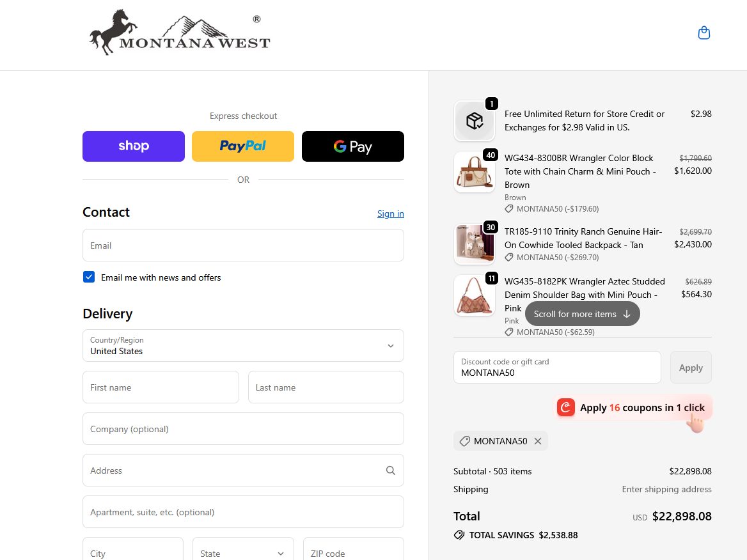Pay with Shop express checkout
This screenshot has height=560, width=747.
coord(134,146)
